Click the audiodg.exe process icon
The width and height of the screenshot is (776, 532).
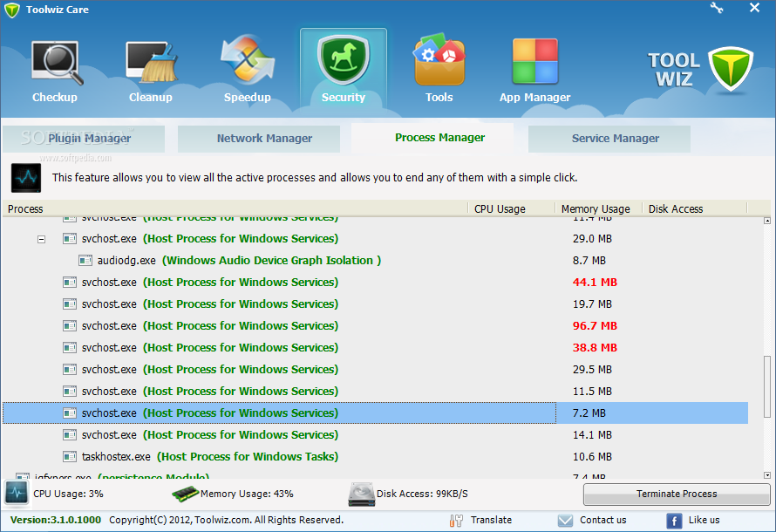pyautogui.click(x=85, y=260)
